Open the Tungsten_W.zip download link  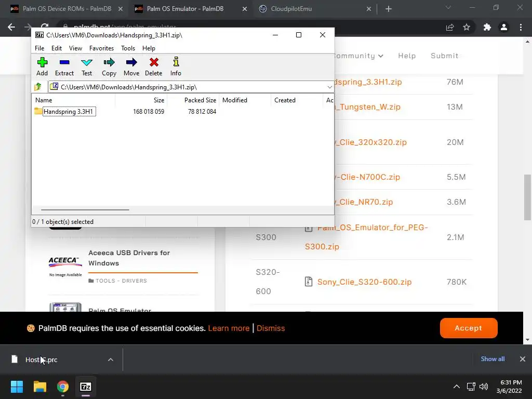(x=367, y=107)
